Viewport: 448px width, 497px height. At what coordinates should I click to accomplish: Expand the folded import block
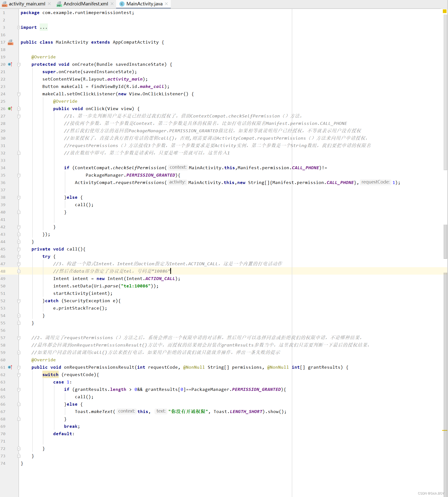[19, 27]
